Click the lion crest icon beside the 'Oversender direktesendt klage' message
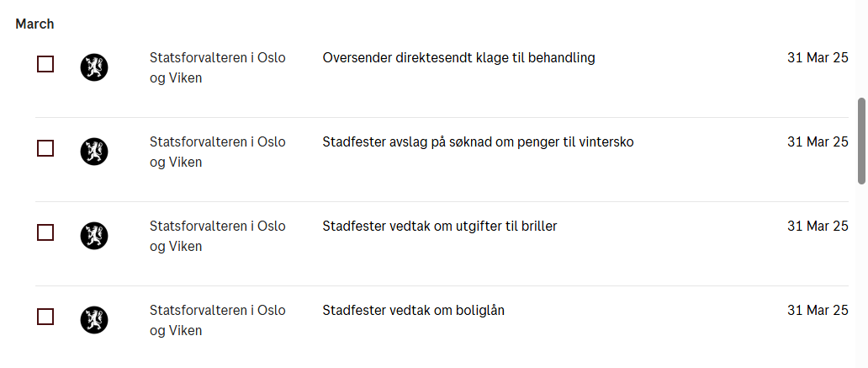The image size is (868, 368). click(x=94, y=67)
